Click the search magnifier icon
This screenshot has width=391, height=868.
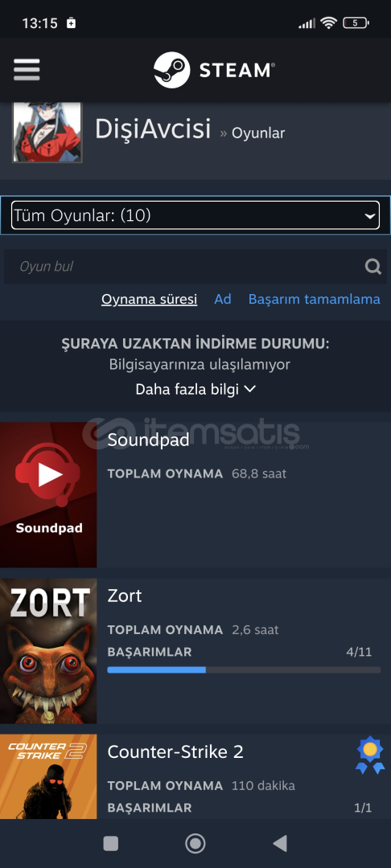372,267
